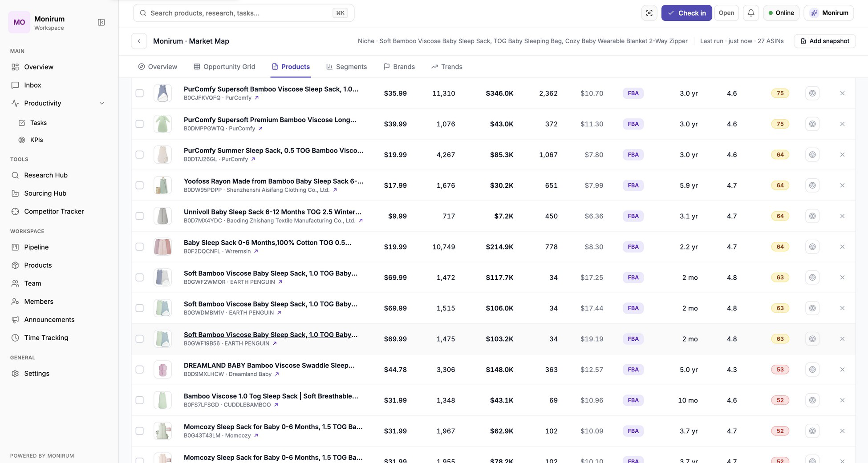Screen dimensions: 868x463
Task: Collapse the Productivity section chevron
Action: click(x=101, y=103)
